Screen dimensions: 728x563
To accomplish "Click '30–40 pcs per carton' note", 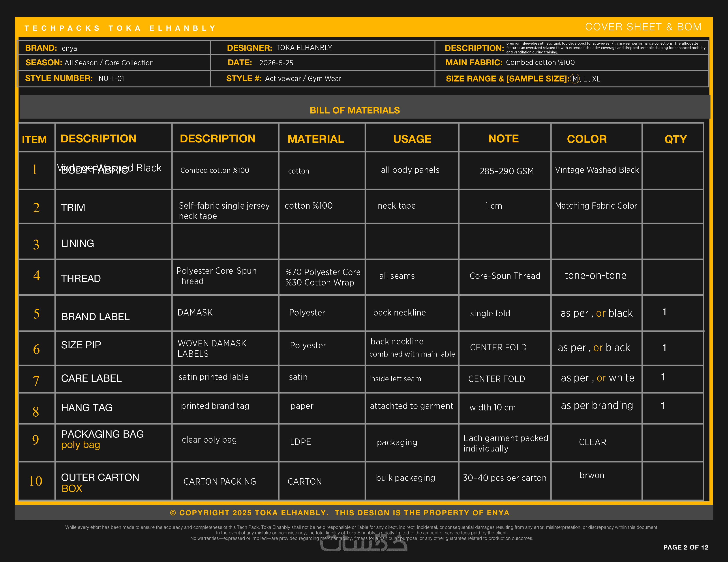I will pos(504,478).
